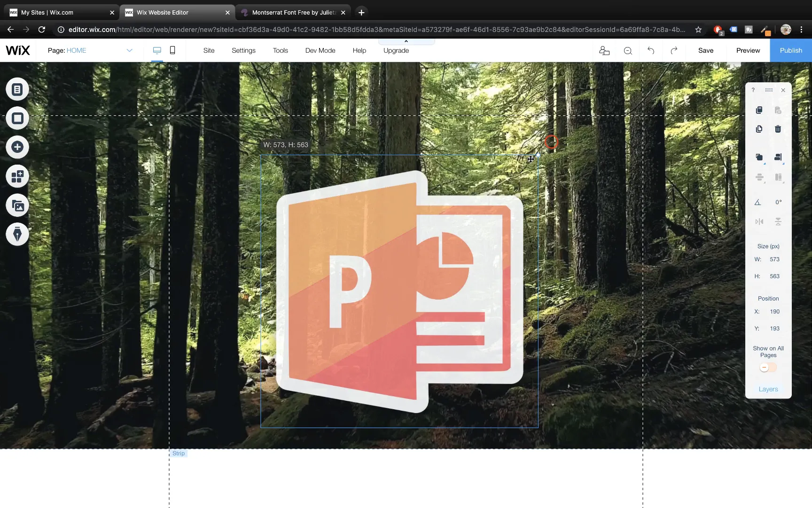The image size is (812, 508).
Task: Click the X position 190 field
Action: [x=774, y=311]
